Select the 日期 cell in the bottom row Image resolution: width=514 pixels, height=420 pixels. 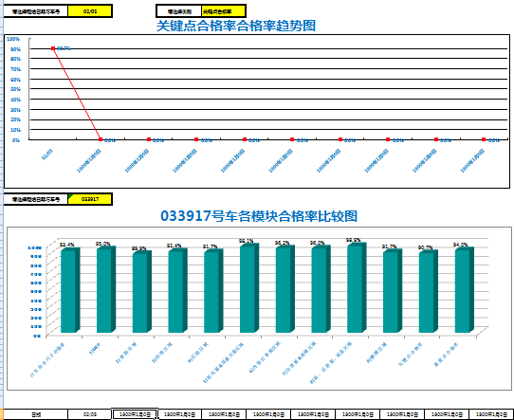click(36, 414)
